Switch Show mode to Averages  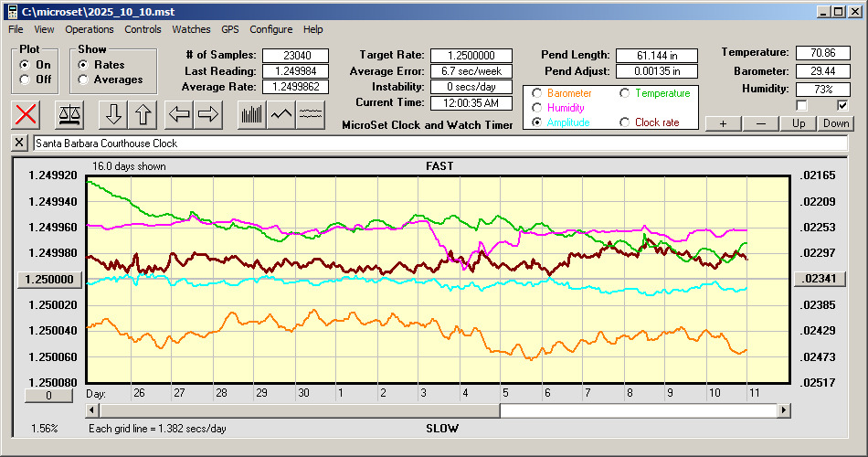tap(84, 80)
